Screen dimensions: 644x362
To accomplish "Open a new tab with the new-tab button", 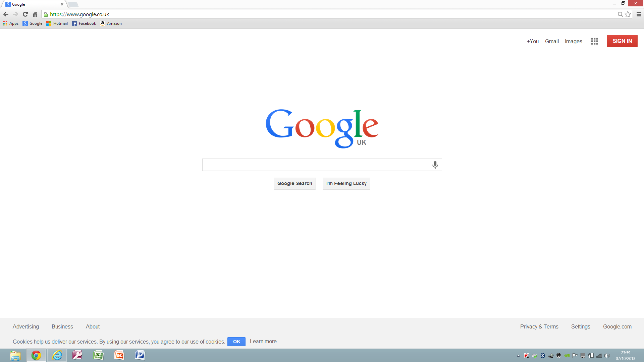I will 73,4.
